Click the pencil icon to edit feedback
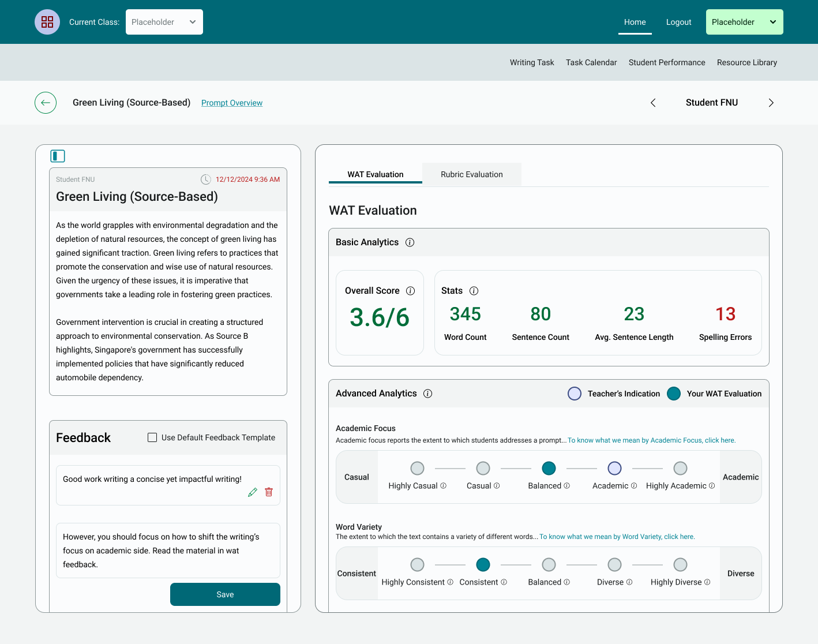Image resolution: width=818 pixels, height=644 pixels. pyautogui.click(x=252, y=492)
